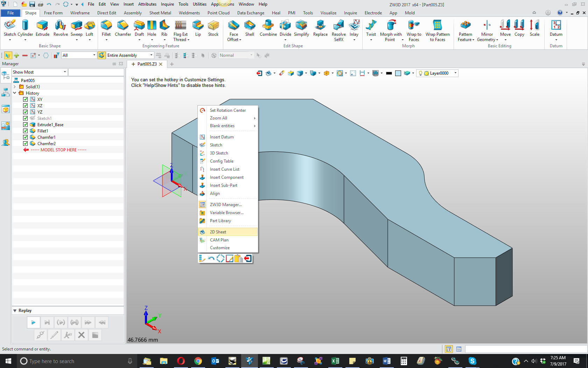Close the Part005.Z3 document tab

point(161,64)
